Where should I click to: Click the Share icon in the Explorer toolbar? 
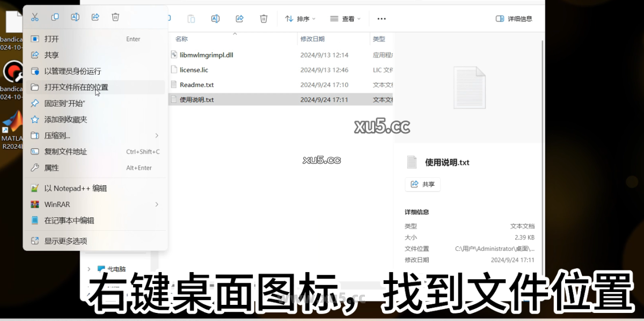pos(239,18)
